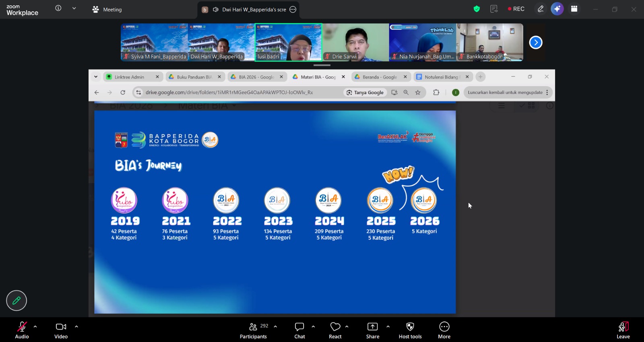Open the More options menu

pyautogui.click(x=444, y=330)
